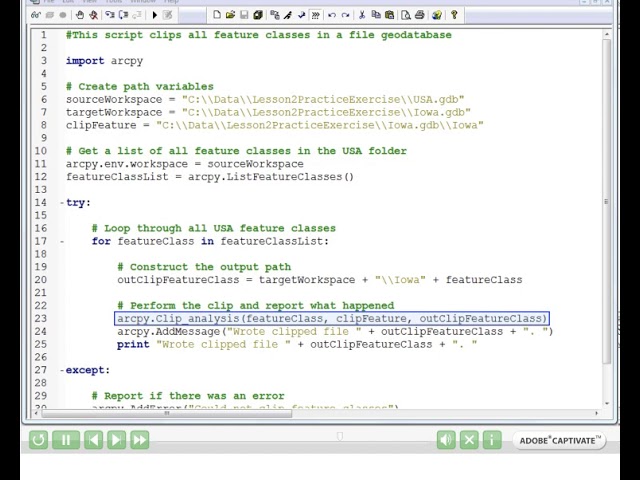Click the Step Over debugger icon
Image resolution: width=640 pixels, height=480 pixels.
[123, 15]
